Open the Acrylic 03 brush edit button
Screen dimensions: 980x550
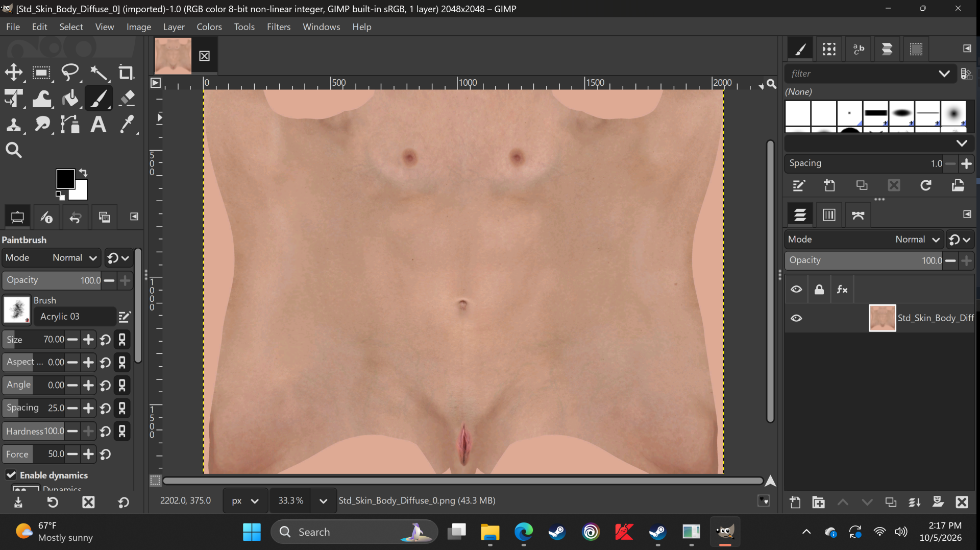click(125, 317)
